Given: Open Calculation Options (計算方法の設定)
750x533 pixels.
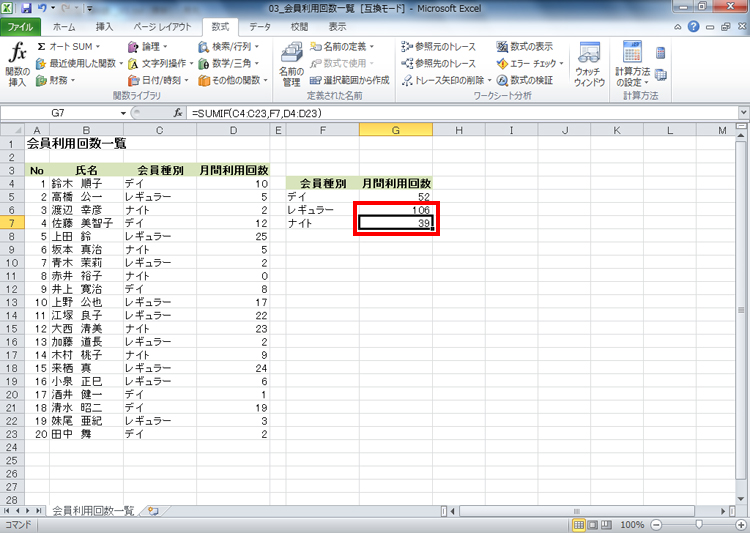Looking at the screenshot, I should pos(632,65).
